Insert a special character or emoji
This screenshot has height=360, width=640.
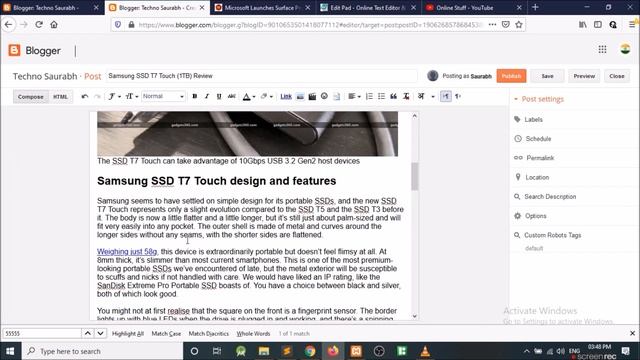click(x=324, y=96)
